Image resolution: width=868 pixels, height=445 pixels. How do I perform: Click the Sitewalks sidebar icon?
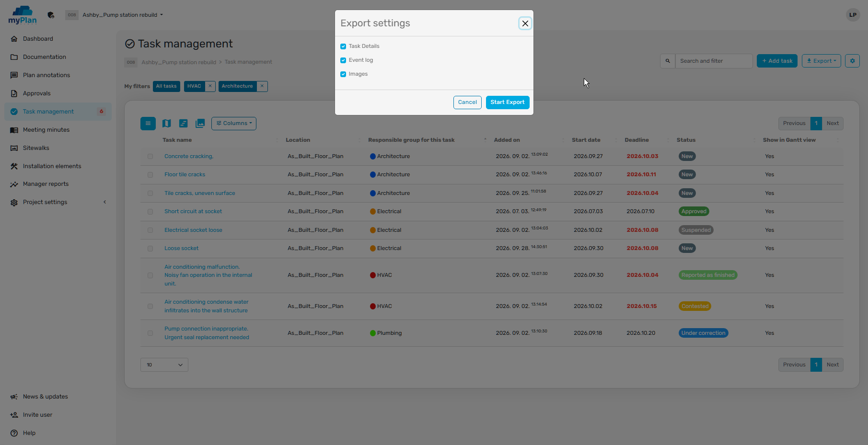pyautogui.click(x=14, y=148)
